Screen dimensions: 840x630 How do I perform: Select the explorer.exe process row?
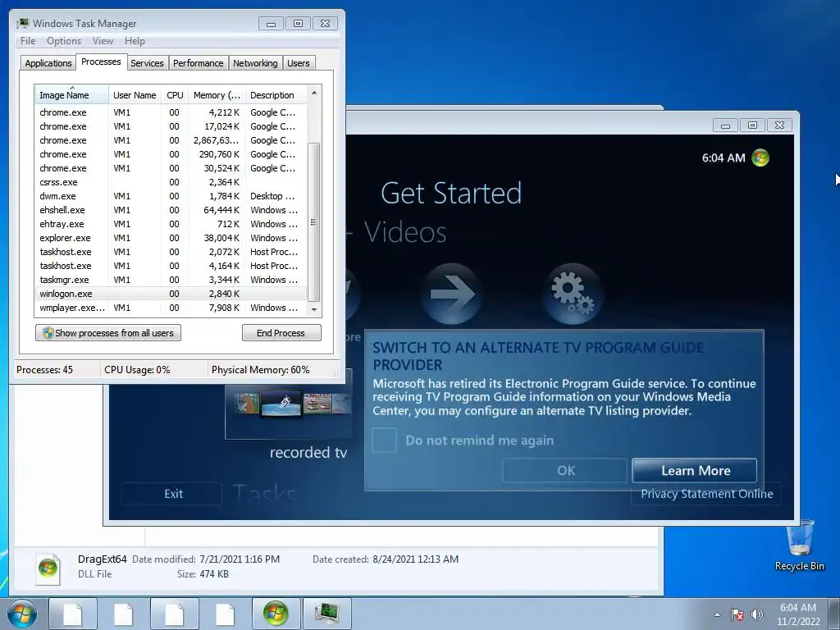(x=171, y=238)
